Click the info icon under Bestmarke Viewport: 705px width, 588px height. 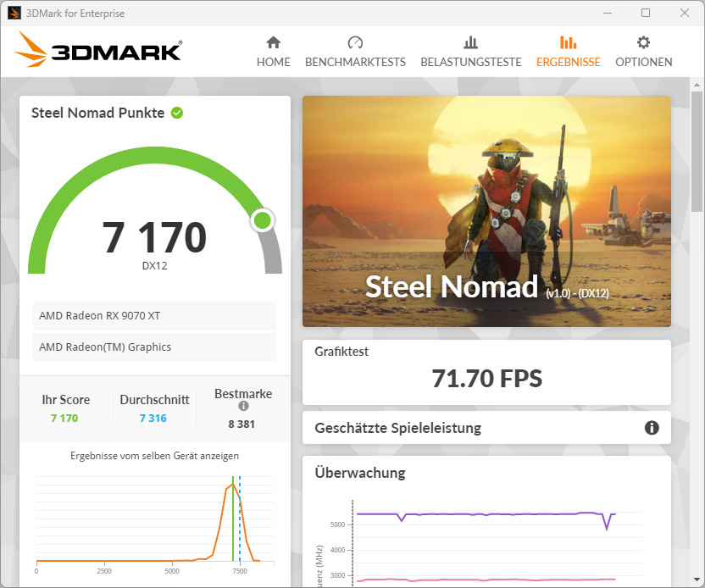(243, 406)
